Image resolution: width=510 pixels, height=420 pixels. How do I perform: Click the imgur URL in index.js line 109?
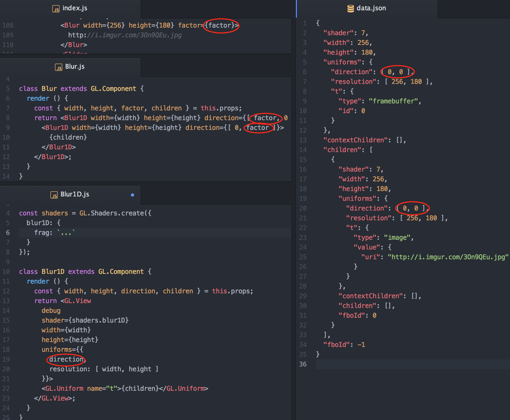(125, 35)
